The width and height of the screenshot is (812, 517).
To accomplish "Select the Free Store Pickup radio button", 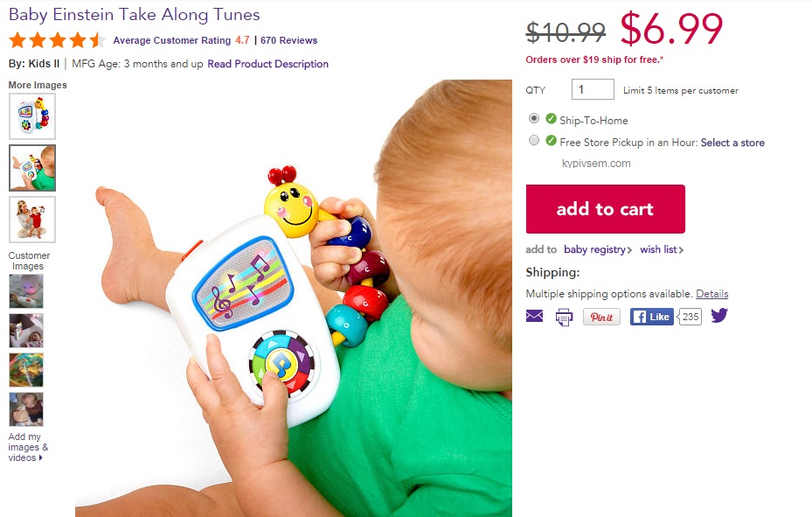I will [534, 140].
